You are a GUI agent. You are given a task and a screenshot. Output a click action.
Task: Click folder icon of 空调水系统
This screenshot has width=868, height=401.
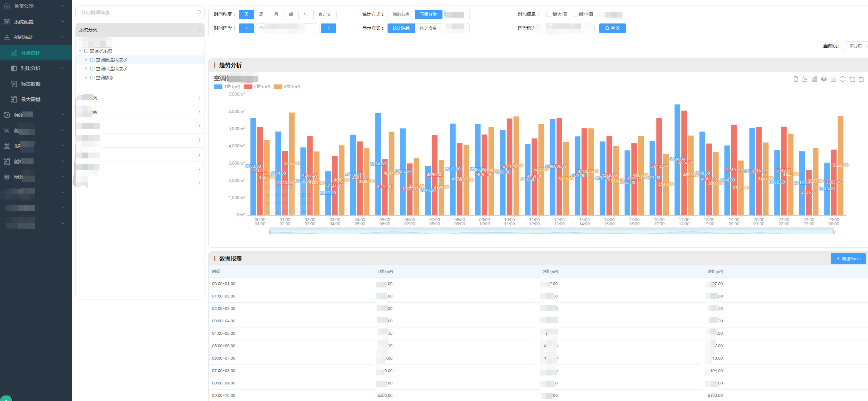(86, 51)
